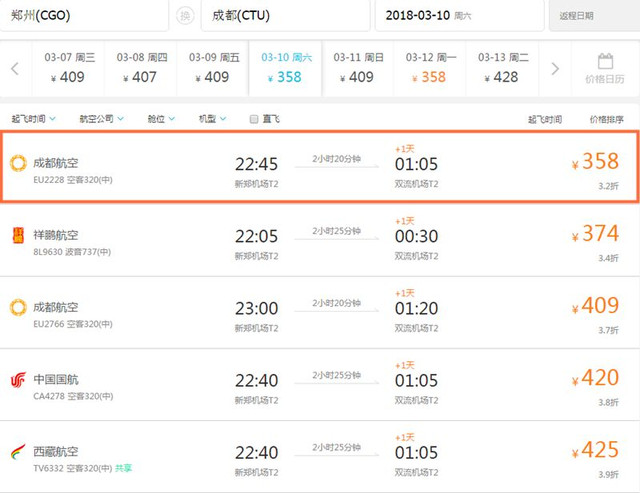Select the 03-07 周三 date tab
640x493 pixels.
point(68,68)
